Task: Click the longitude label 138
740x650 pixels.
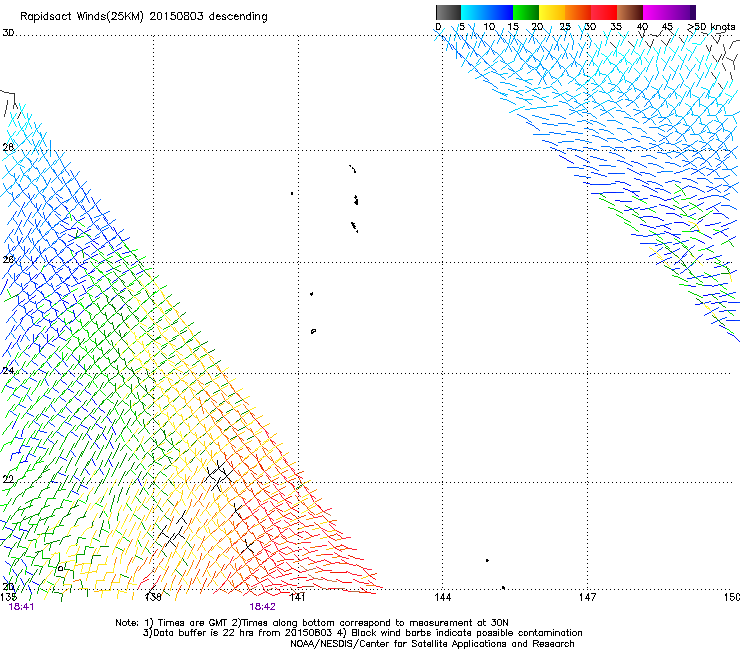Action: pyautogui.click(x=153, y=598)
